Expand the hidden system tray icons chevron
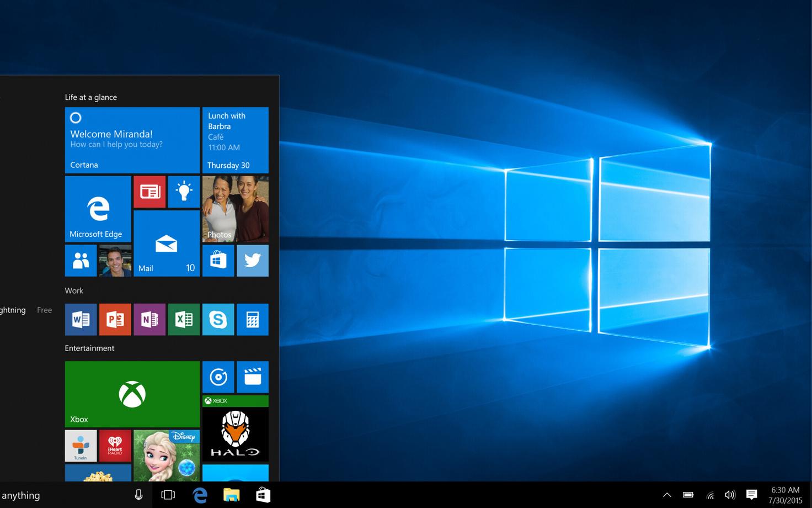The height and width of the screenshot is (508, 812). click(667, 495)
